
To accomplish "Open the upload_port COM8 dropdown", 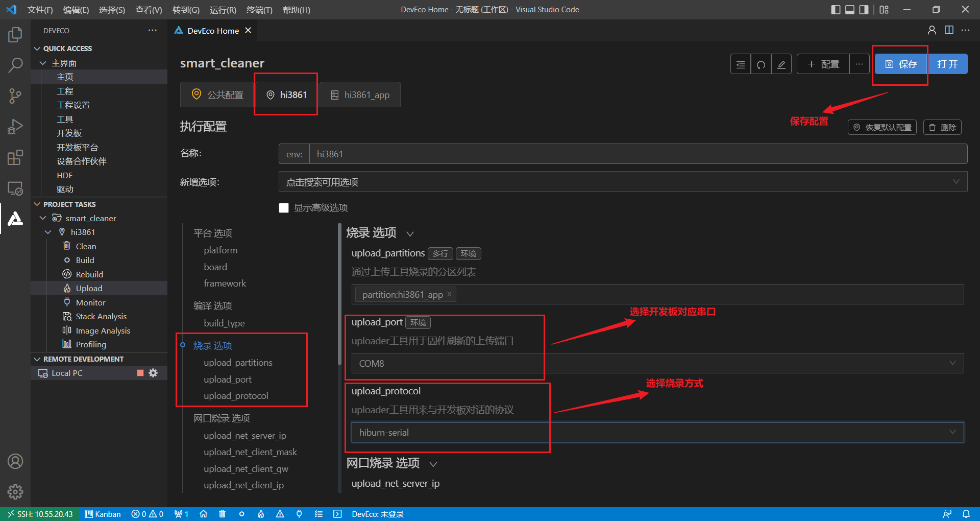I will coord(657,363).
